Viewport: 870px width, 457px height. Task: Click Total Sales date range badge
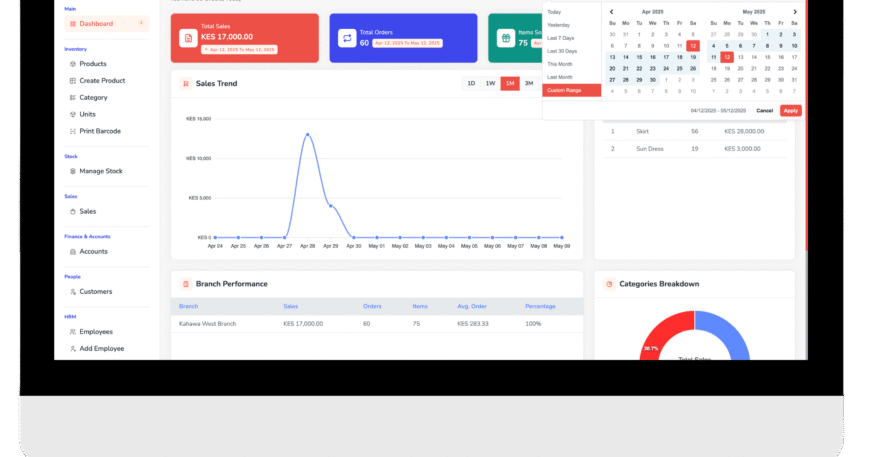(x=240, y=49)
